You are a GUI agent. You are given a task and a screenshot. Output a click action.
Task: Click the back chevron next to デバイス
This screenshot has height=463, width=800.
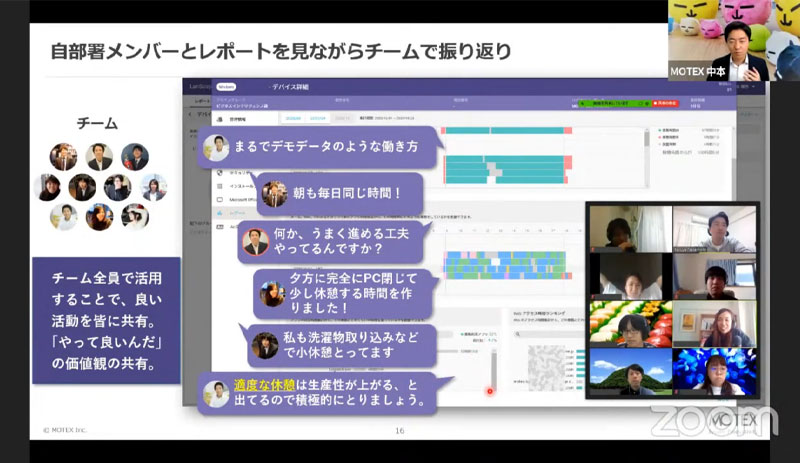click(x=190, y=114)
